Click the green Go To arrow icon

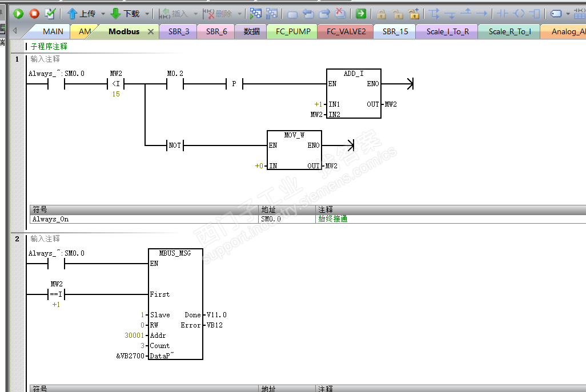point(360,14)
